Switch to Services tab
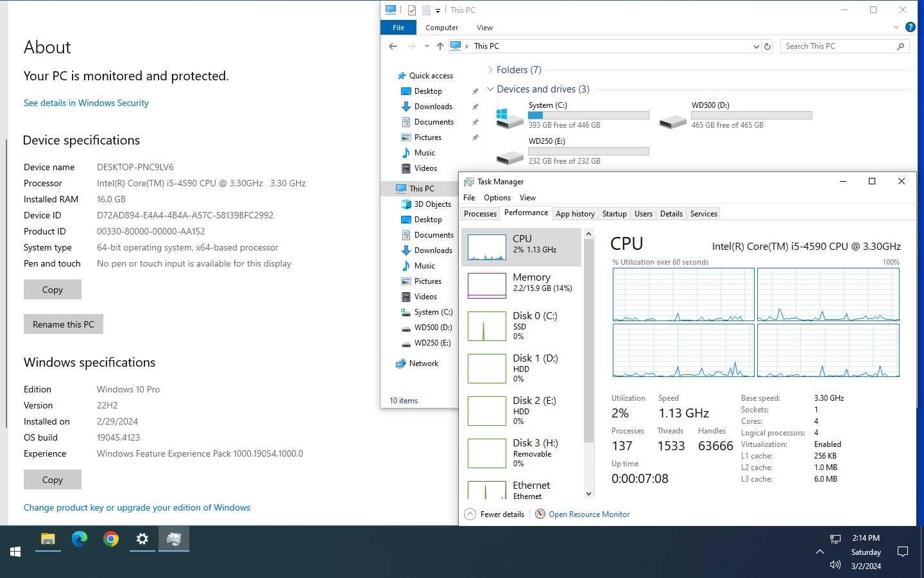 [x=703, y=214]
